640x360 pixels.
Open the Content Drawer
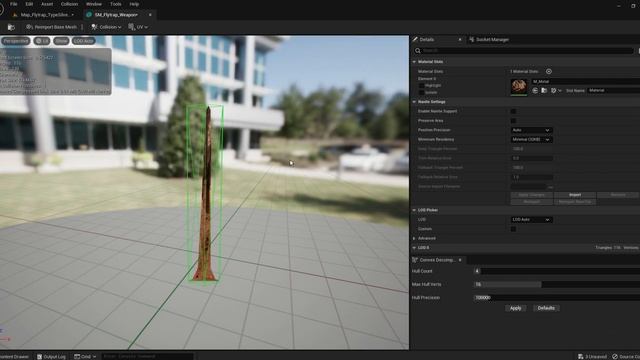(14, 357)
